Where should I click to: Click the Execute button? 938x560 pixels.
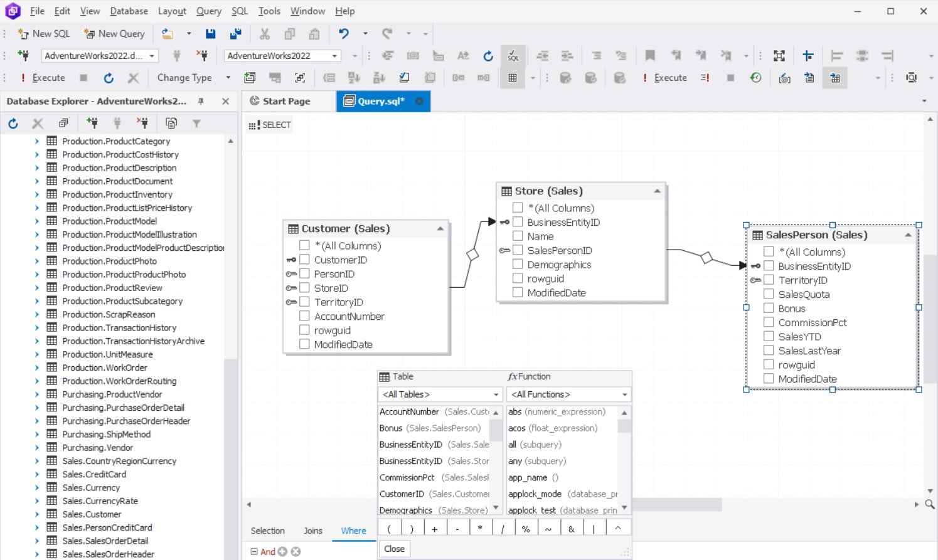click(42, 77)
